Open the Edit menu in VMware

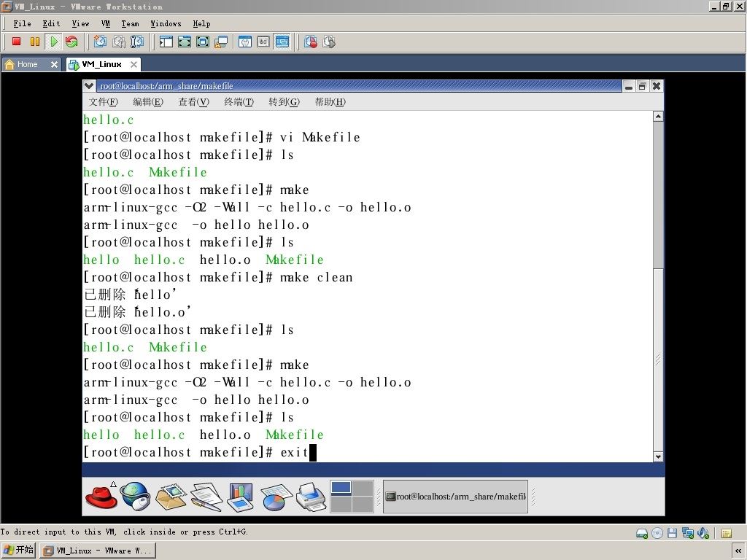51,23
